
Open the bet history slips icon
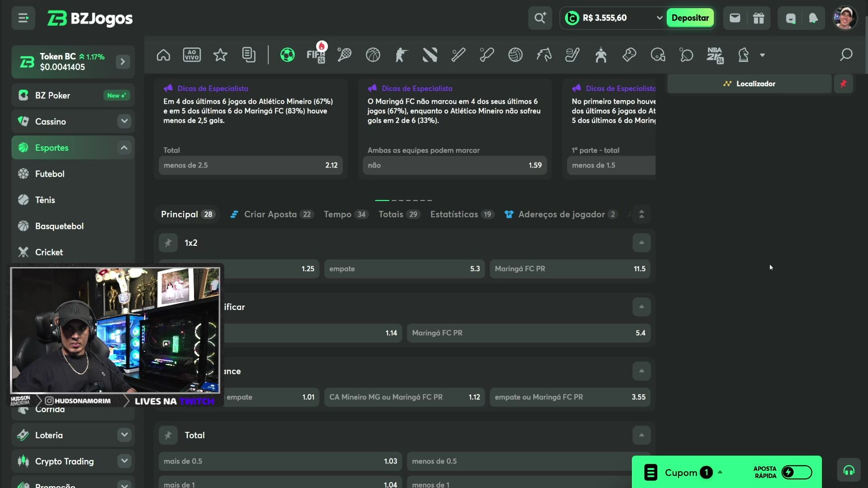[x=249, y=55]
